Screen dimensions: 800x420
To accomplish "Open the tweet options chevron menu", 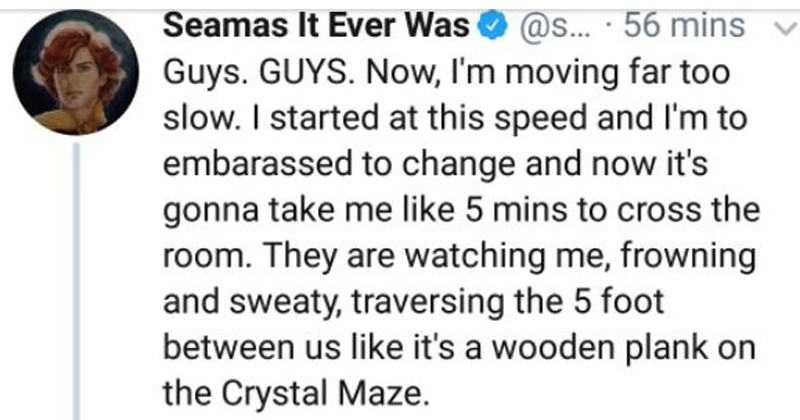I will pyautogui.click(x=783, y=28).
